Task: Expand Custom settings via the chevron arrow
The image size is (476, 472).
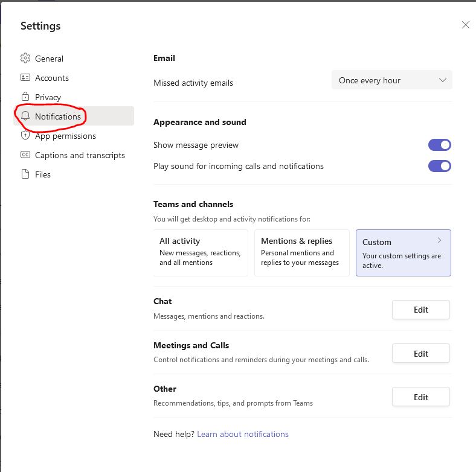Action: coord(439,240)
